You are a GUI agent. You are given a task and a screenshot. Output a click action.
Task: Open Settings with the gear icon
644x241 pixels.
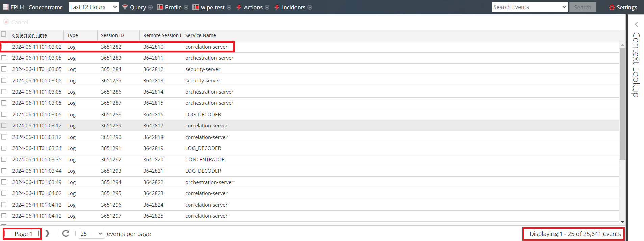tap(612, 7)
